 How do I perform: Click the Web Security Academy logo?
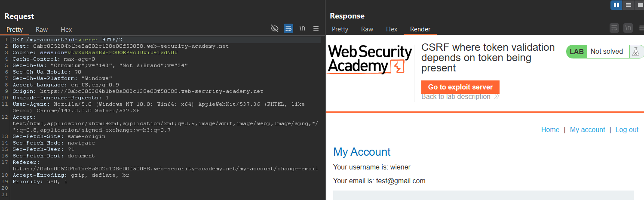click(370, 59)
